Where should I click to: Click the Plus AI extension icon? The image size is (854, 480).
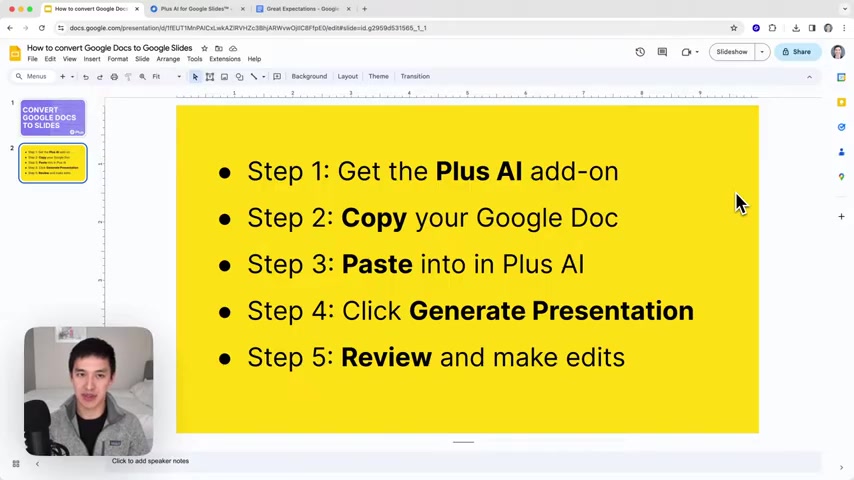pyautogui.click(x=756, y=28)
